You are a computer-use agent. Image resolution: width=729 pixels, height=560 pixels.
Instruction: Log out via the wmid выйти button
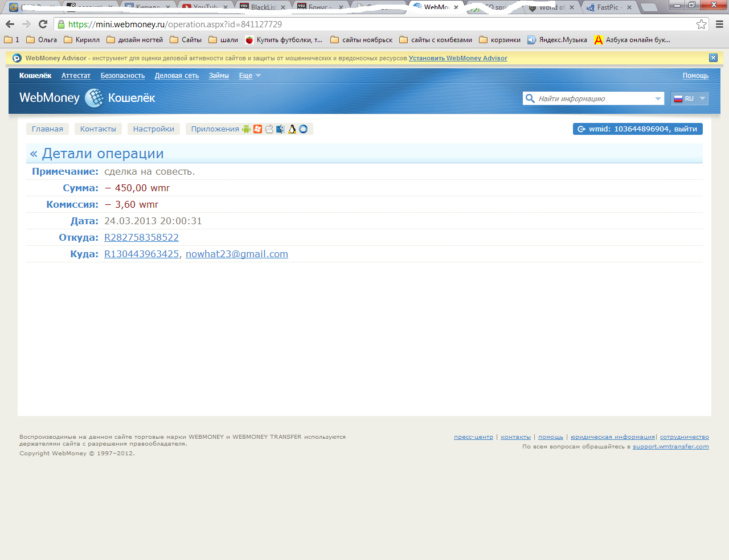tap(637, 129)
